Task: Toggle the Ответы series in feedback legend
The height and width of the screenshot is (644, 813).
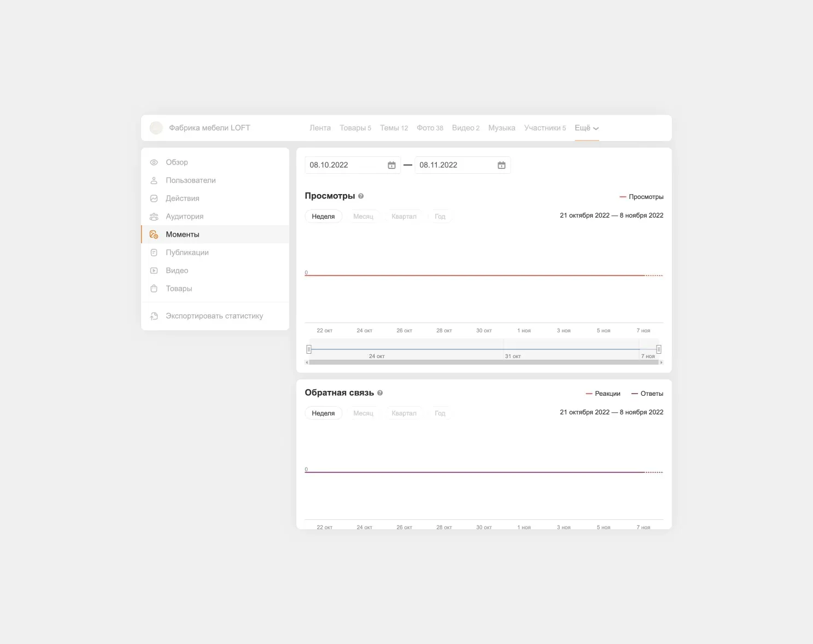Action: [647, 394]
